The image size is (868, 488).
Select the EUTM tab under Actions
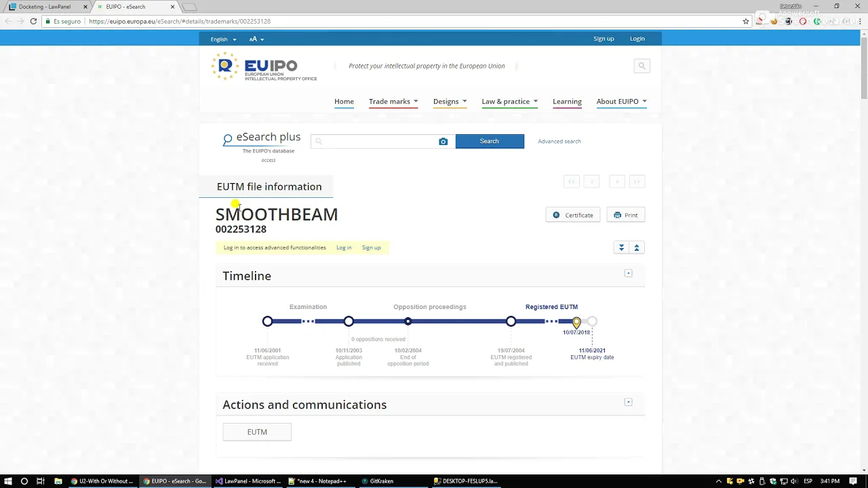click(257, 432)
